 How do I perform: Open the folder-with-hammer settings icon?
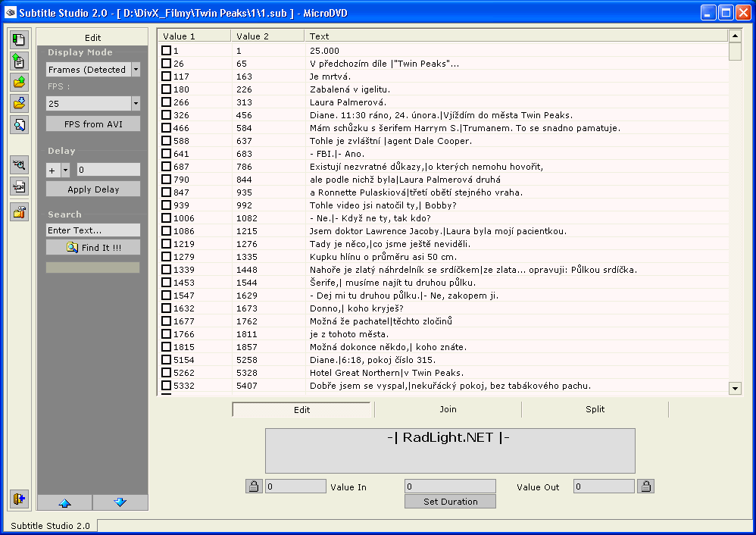point(19,211)
